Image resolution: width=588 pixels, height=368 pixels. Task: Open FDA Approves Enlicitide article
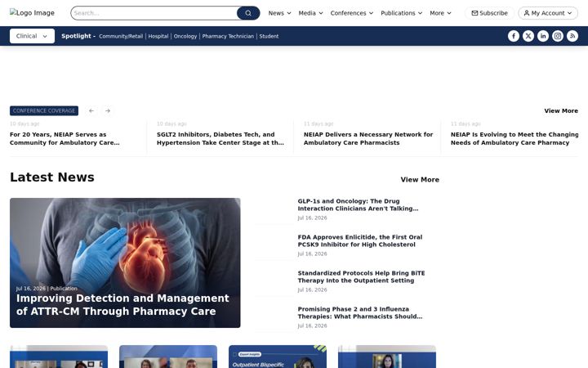[360, 240]
